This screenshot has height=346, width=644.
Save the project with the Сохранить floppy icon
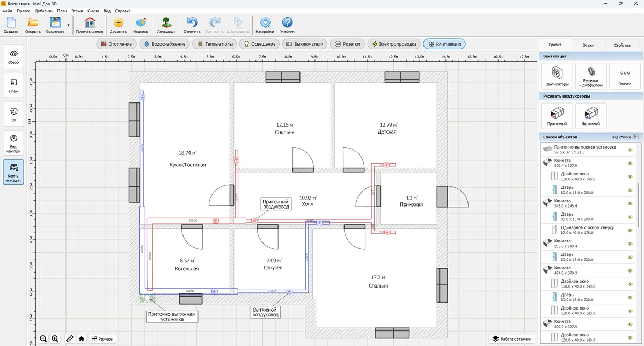coord(55,25)
